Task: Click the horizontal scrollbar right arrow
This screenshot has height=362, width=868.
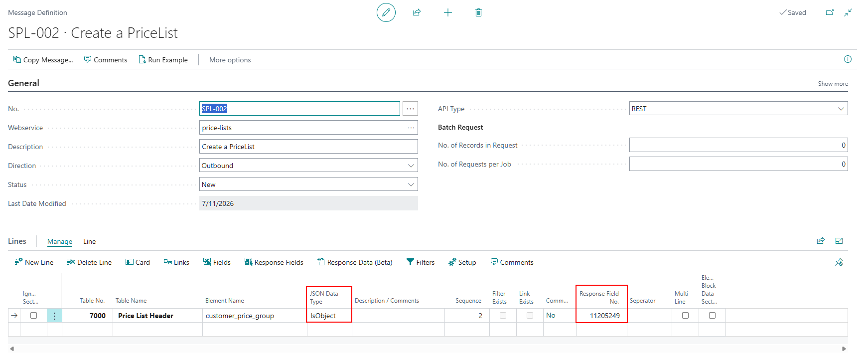Action: [x=844, y=349]
